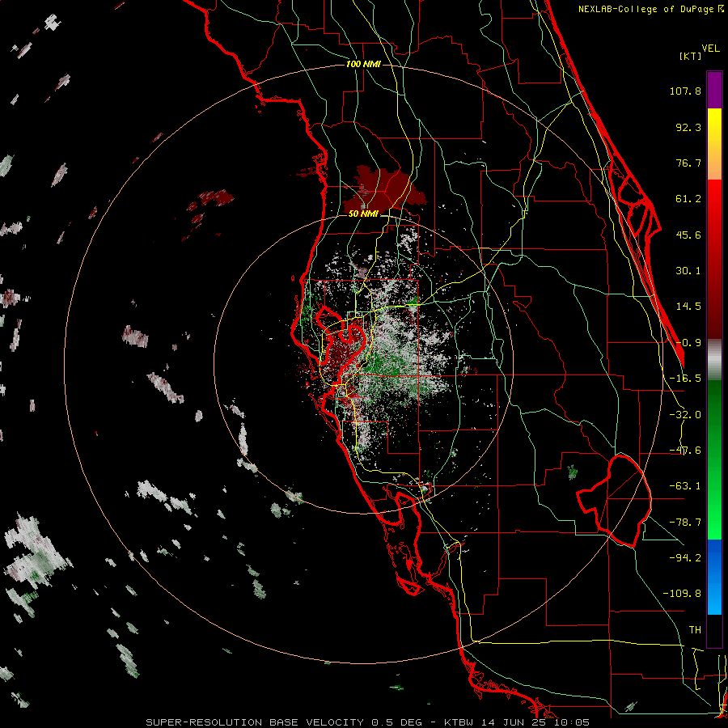This screenshot has height=728, width=728.
Task: Pick the green segment of velocity color bar
Action: click(x=714, y=459)
